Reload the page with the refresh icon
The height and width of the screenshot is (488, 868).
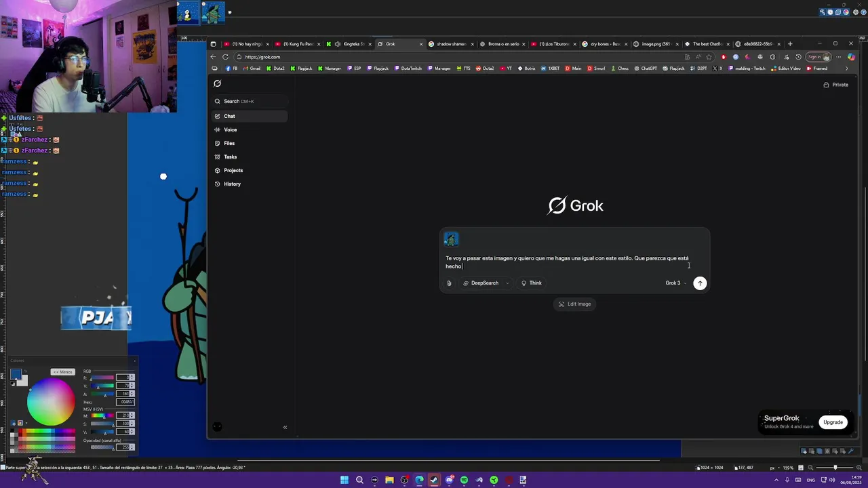click(x=225, y=57)
